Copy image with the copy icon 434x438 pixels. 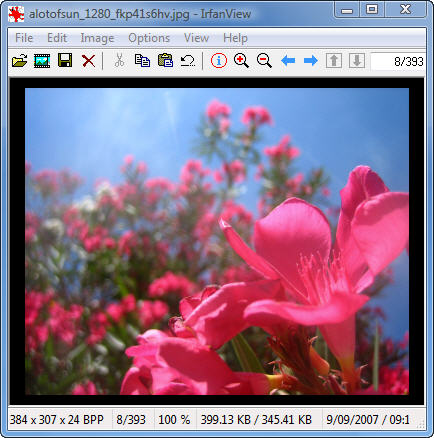click(x=142, y=61)
